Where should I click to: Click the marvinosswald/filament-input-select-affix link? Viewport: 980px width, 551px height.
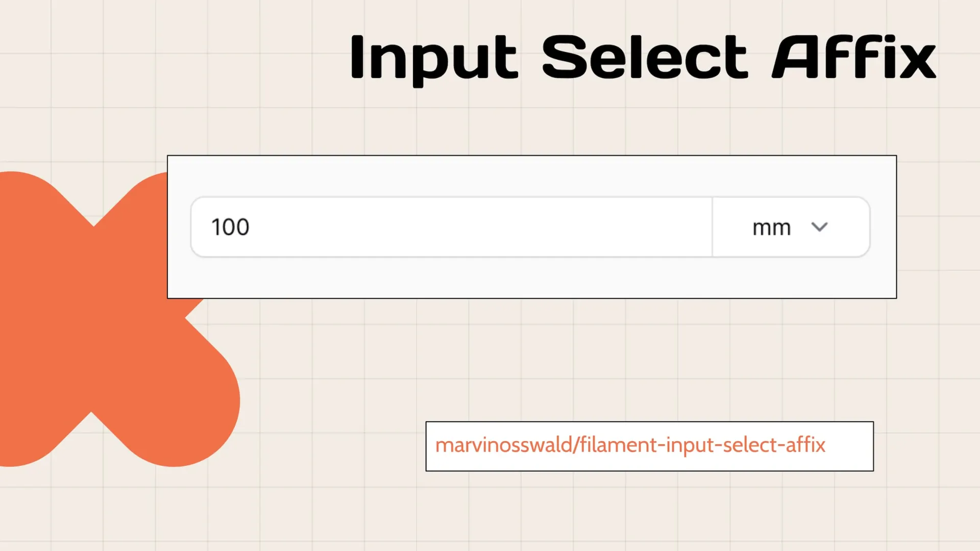pyautogui.click(x=630, y=445)
